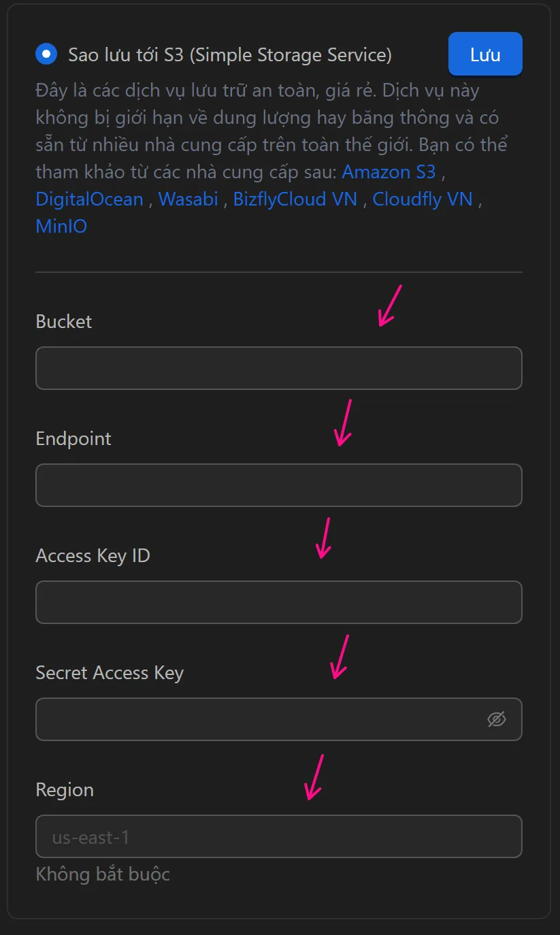This screenshot has height=935, width=560.
Task: Click the Bucket field label
Action: (63, 321)
